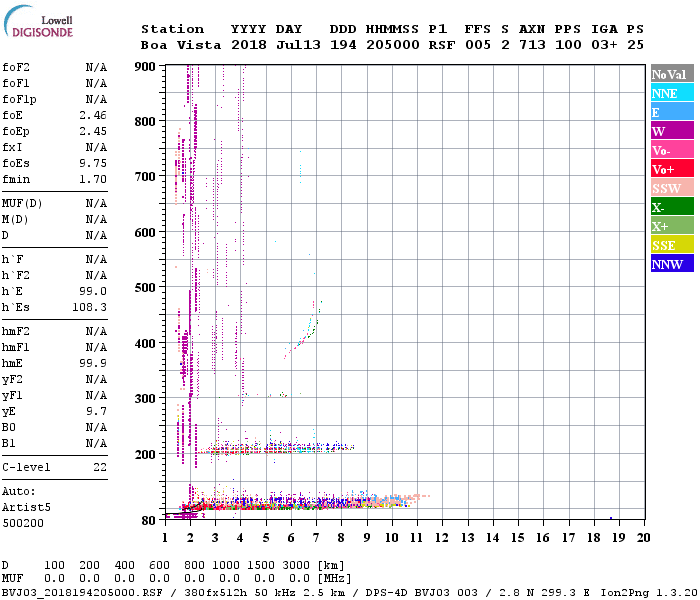Click the foEp value 2.45
The image size is (700, 600).
[93, 131]
